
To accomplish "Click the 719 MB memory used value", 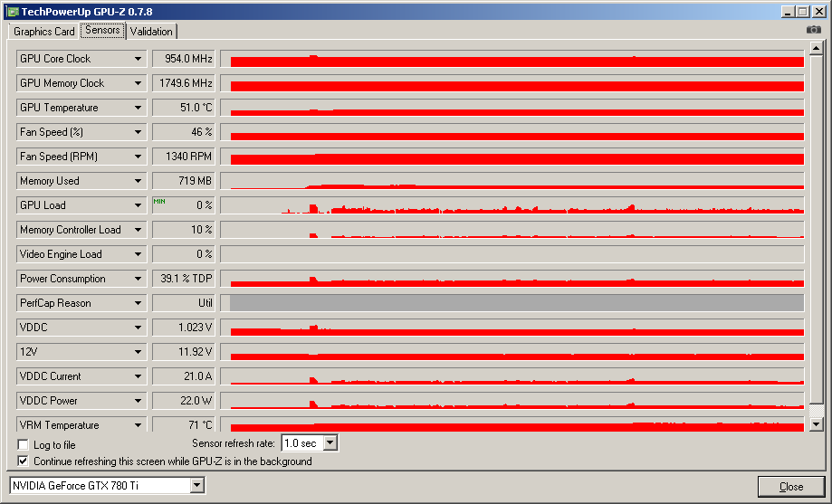I will point(183,181).
